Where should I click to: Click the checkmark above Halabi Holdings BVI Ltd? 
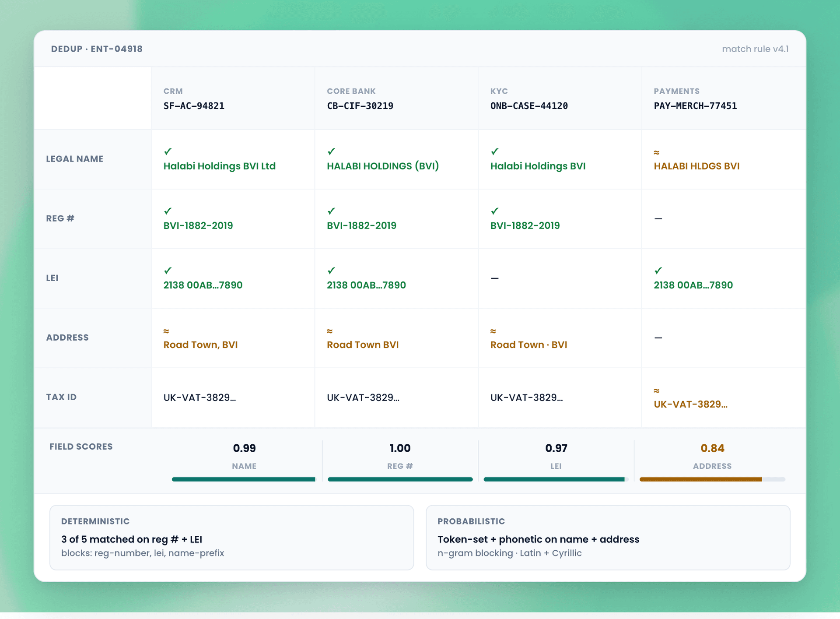click(168, 151)
